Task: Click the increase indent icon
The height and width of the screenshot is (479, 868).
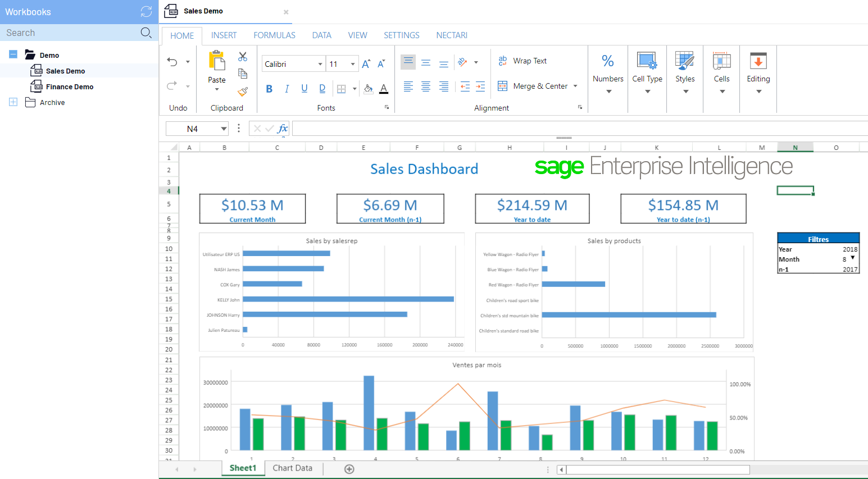Action: click(480, 86)
